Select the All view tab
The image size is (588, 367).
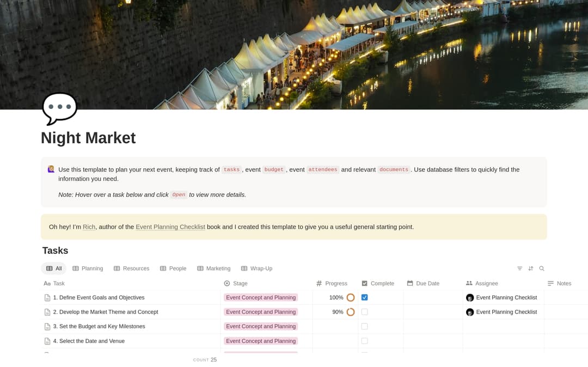54,268
